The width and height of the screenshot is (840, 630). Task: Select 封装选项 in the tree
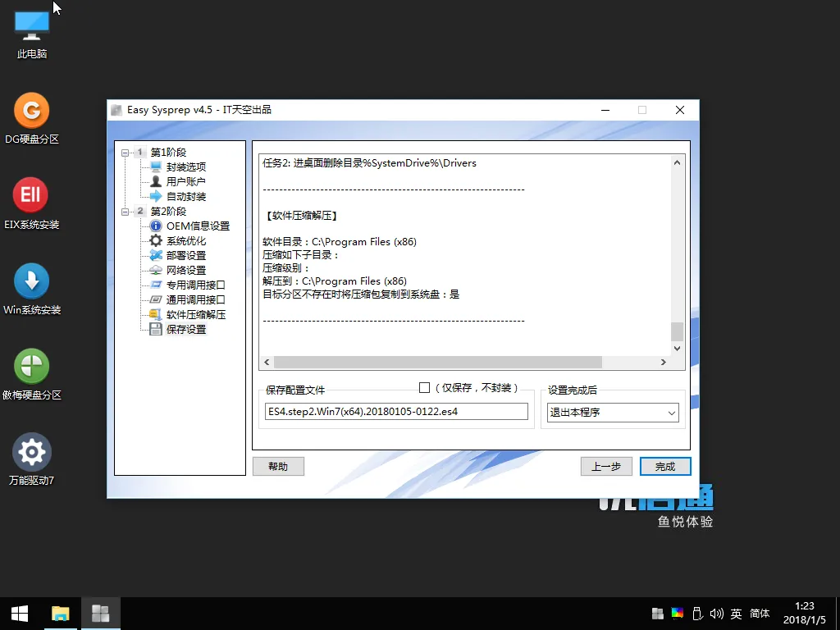pyautogui.click(x=186, y=167)
